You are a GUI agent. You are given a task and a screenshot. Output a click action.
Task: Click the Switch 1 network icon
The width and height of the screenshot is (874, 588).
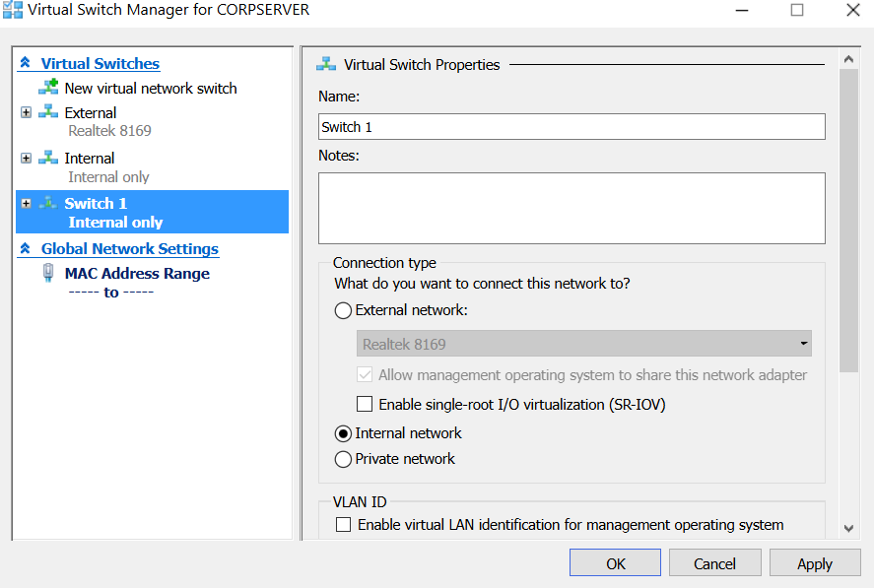48,203
